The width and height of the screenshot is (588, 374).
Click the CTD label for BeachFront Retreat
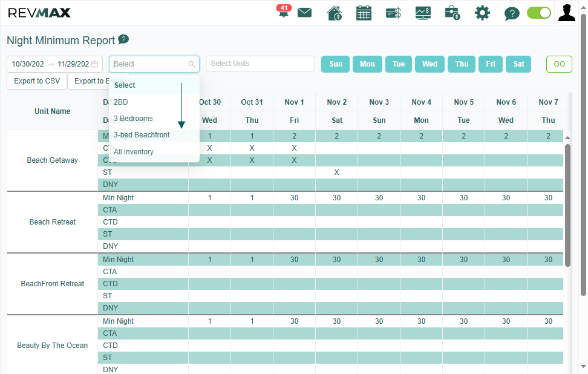coord(110,284)
